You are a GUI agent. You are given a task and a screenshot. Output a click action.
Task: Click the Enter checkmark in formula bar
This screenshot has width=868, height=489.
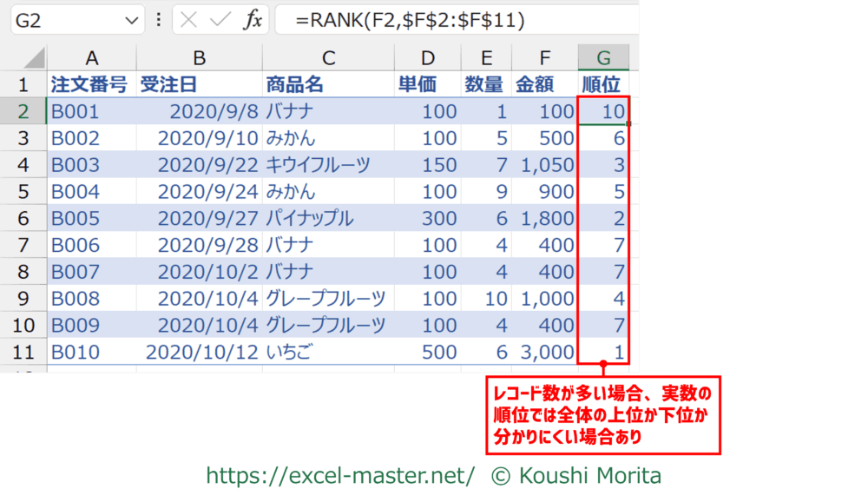(220, 21)
